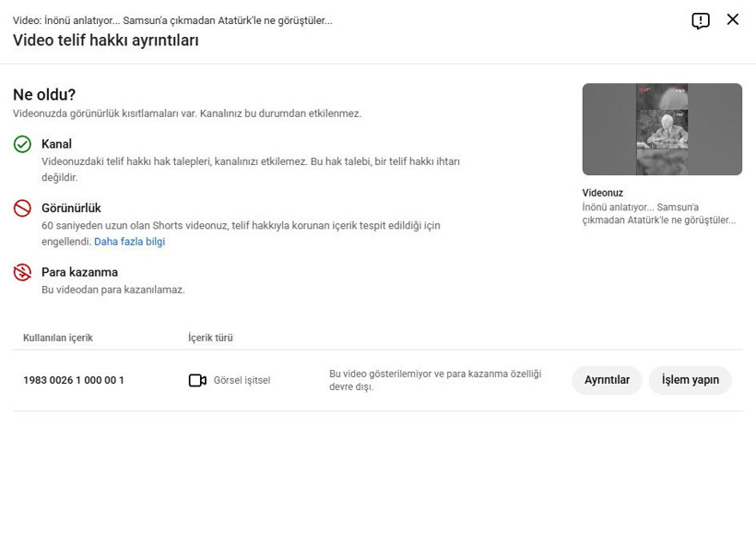Click the 'Kullanılan içerik' column header
Viewport: 756px width, 535px height.
(58, 338)
